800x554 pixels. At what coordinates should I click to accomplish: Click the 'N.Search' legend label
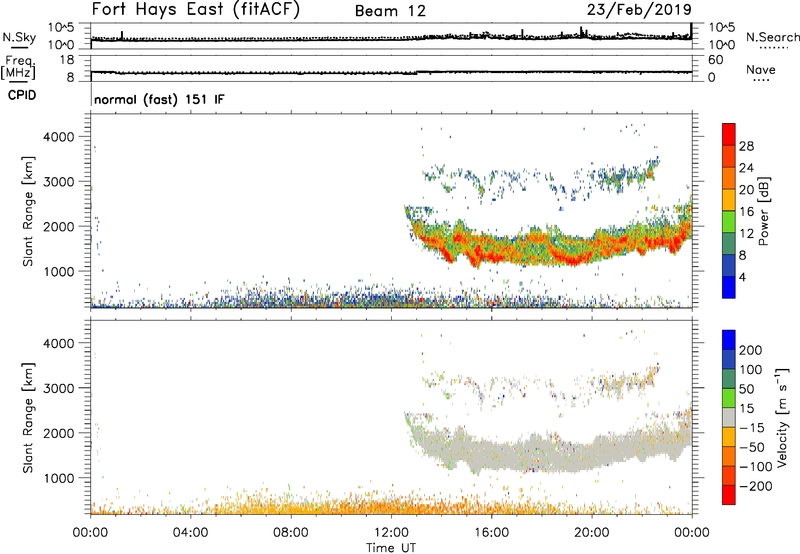click(x=772, y=37)
